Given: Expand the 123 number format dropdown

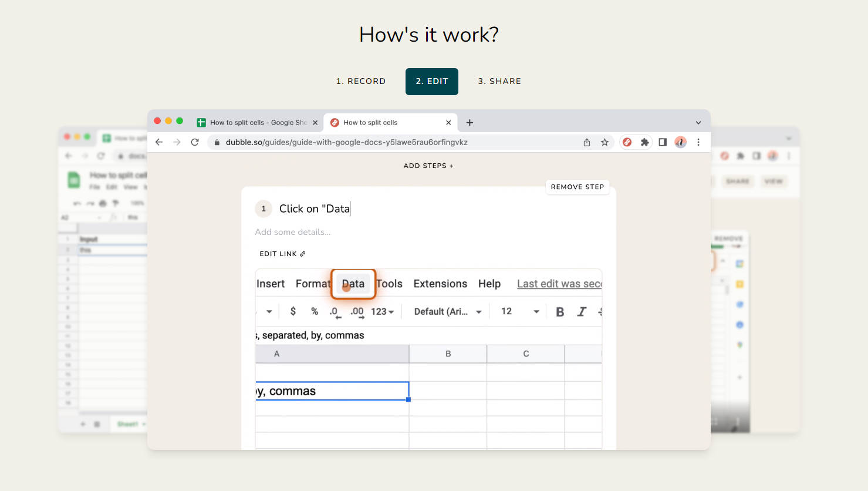Looking at the screenshot, I should coord(382,312).
